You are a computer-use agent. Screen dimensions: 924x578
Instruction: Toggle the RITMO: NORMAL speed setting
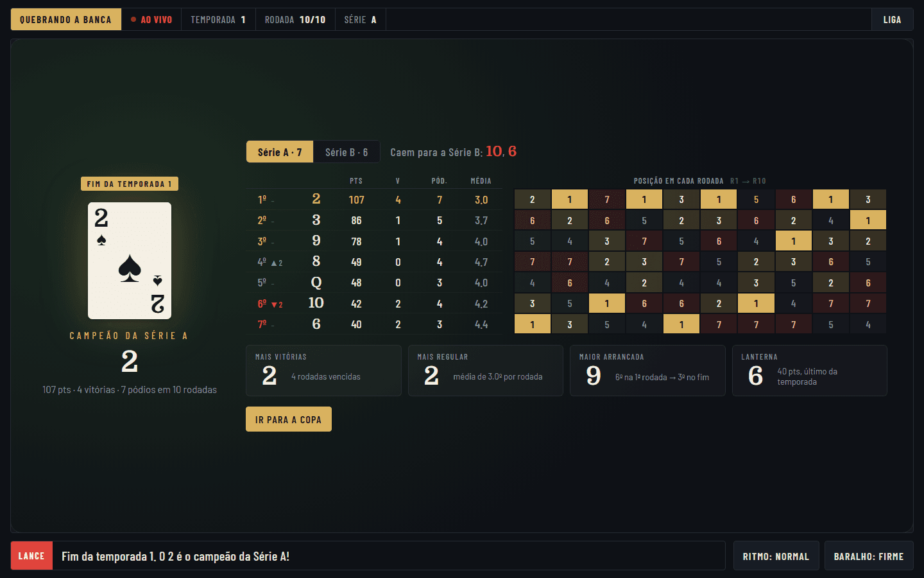776,556
